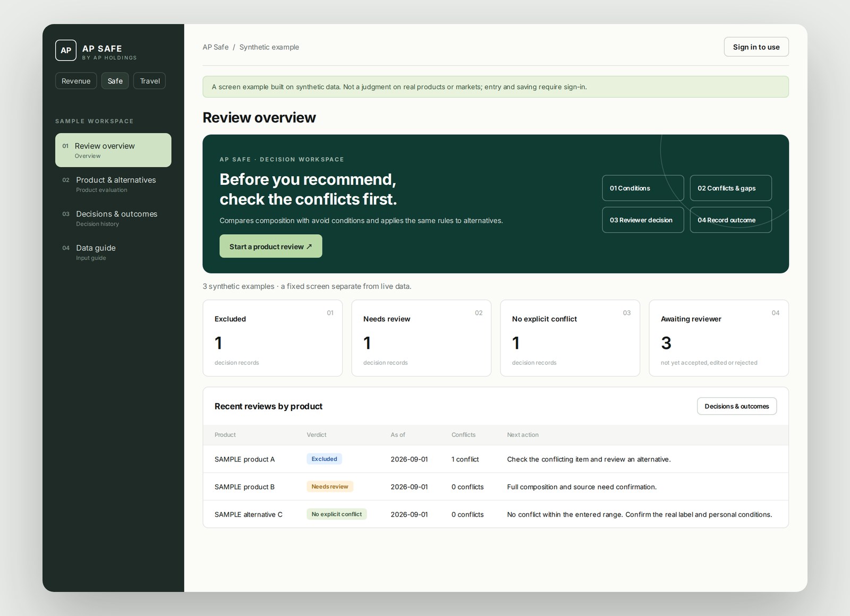The height and width of the screenshot is (616, 850).
Task: Click the Excluded summary card
Action: coord(273,338)
